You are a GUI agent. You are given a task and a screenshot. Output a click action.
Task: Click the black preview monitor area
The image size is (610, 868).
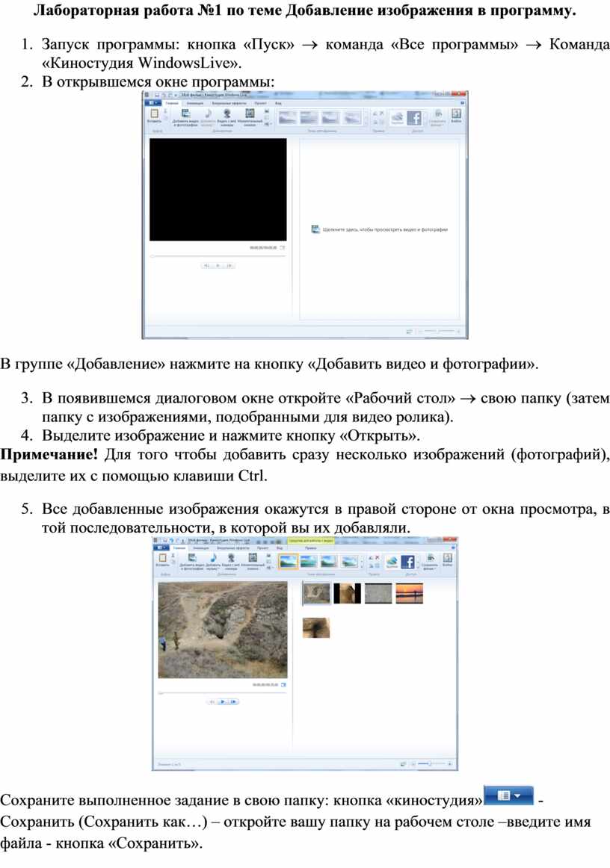click(x=218, y=189)
